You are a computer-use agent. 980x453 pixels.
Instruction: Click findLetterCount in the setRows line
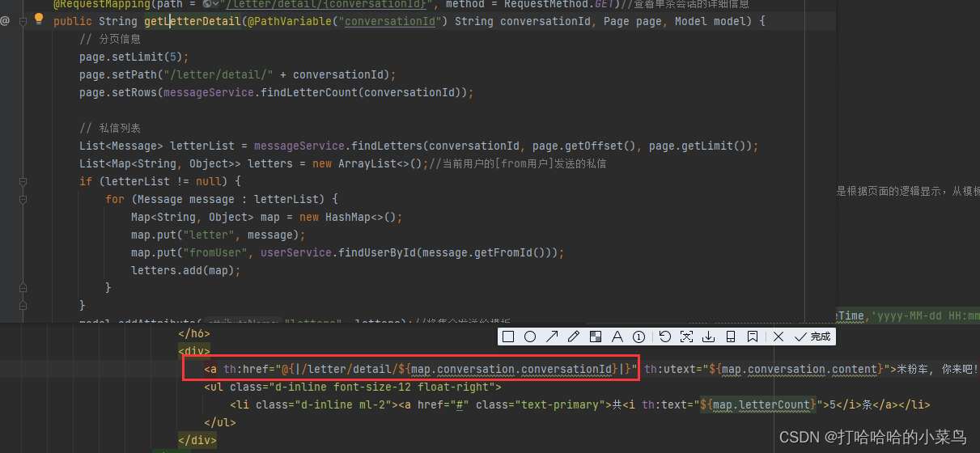[312, 92]
